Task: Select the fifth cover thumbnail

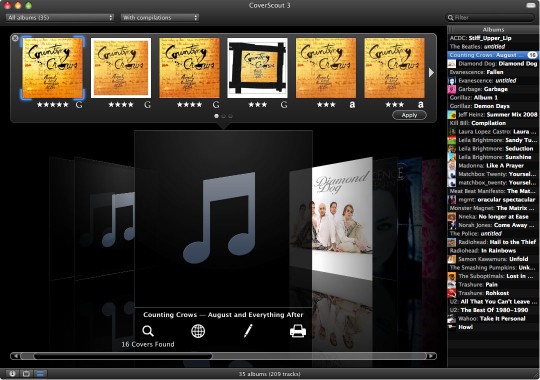Action: click(326, 68)
